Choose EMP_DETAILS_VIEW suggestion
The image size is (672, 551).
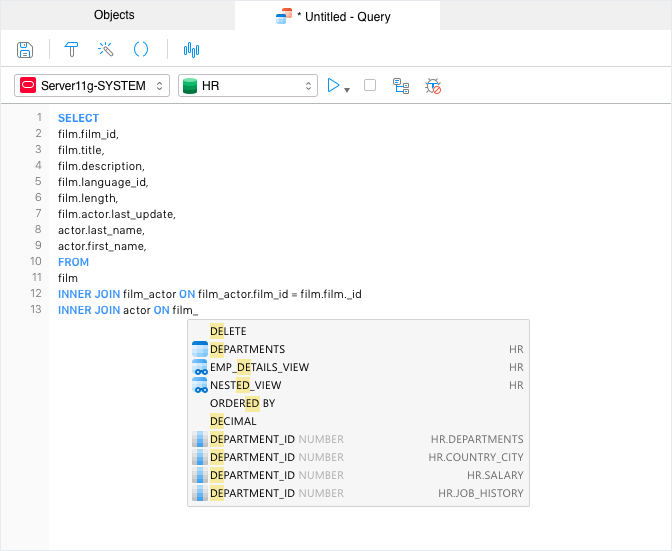(358, 367)
